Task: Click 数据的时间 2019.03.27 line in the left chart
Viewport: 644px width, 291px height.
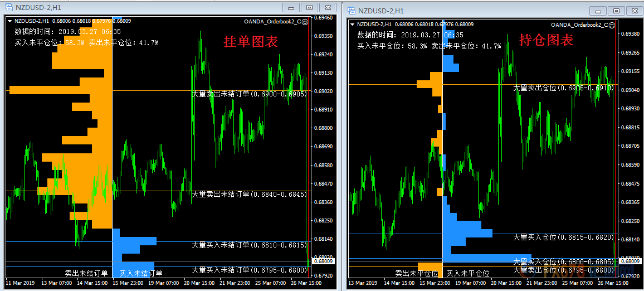Action: pyautogui.click(x=67, y=31)
